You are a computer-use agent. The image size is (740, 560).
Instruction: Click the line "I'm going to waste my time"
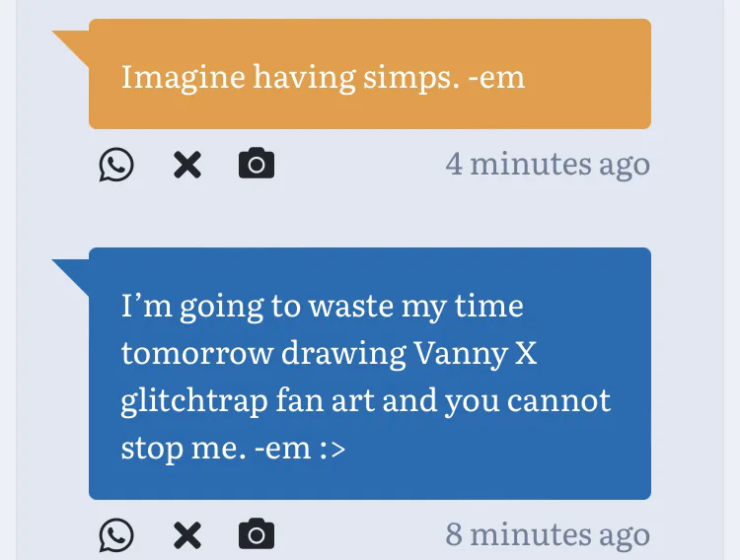[x=322, y=306]
